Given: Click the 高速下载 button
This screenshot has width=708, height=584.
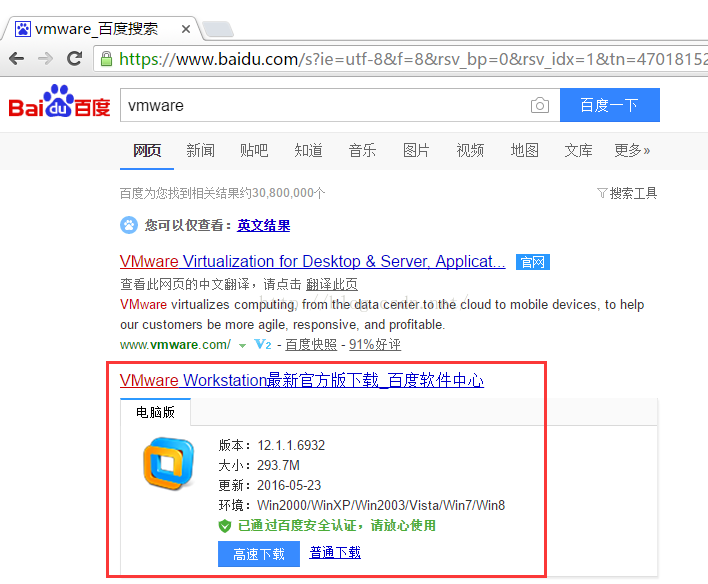Looking at the screenshot, I should [x=259, y=554].
